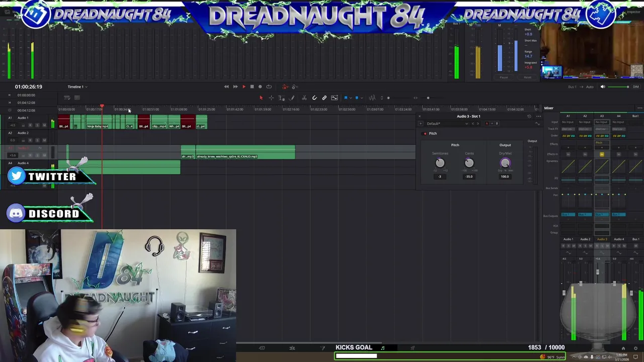Open the Default preset dropdown
The width and height of the screenshot is (644, 362).
[x=447, y=124]
